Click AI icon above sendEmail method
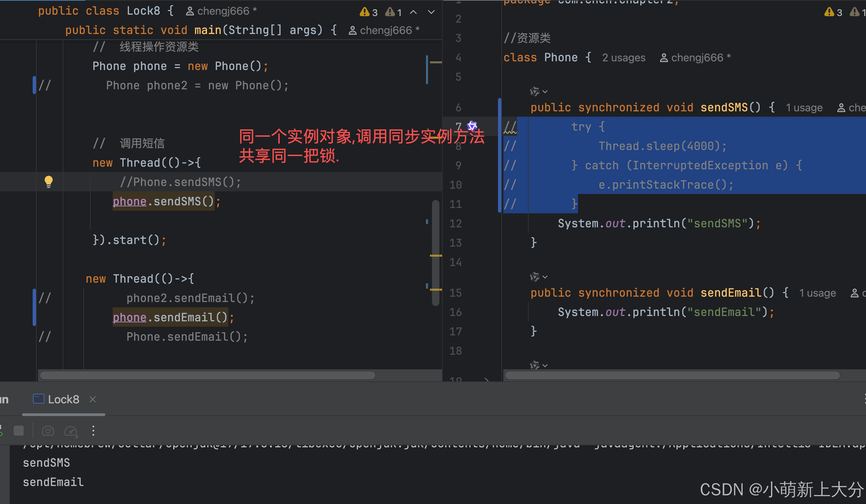 534,277
